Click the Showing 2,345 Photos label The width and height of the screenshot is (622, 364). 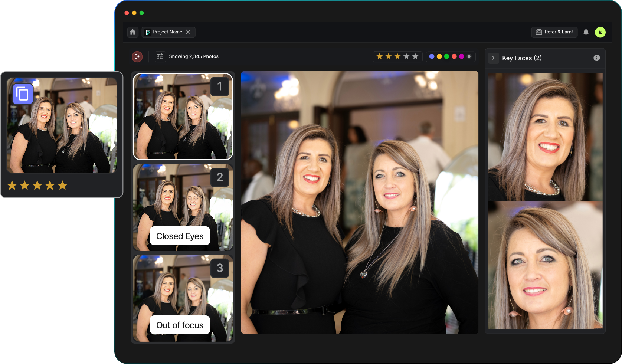[x=194, y=56]
